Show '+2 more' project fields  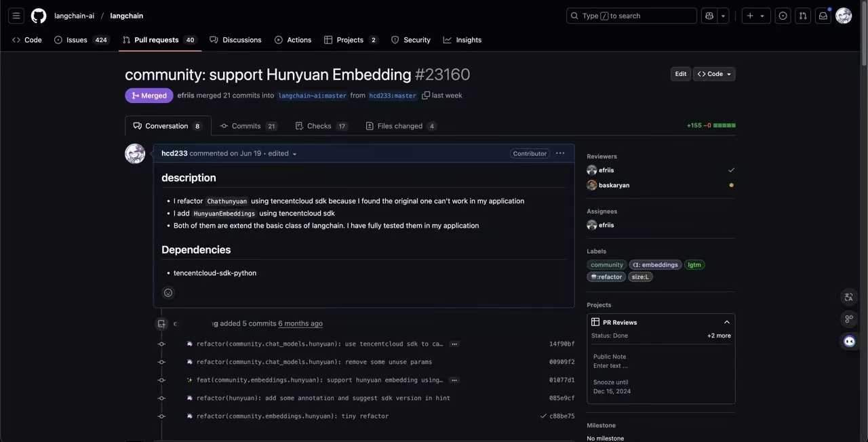[x=719, y=336]
